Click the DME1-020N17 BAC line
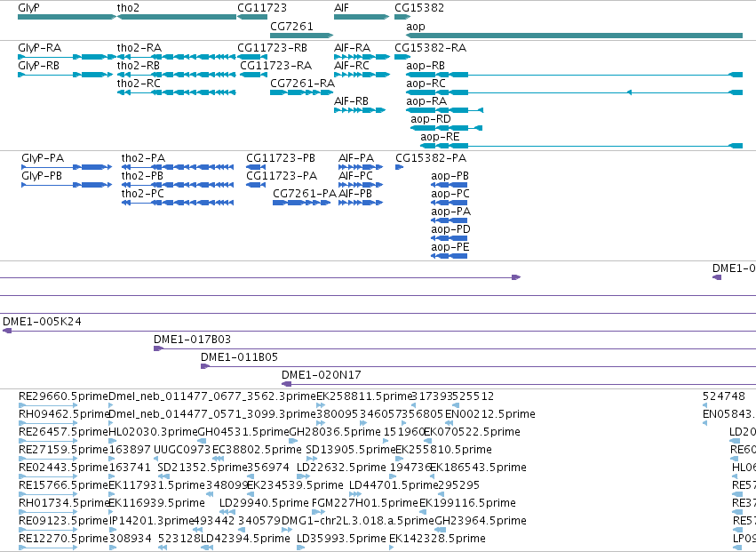This screenshot has height=552, width=756. [x=519, y=385]
